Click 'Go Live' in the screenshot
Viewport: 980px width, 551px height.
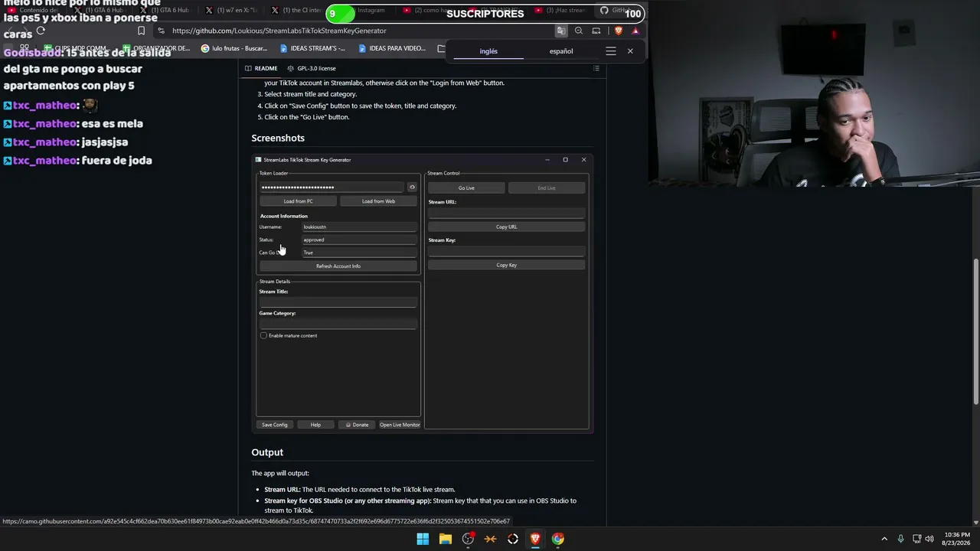[x=466, y=187]
